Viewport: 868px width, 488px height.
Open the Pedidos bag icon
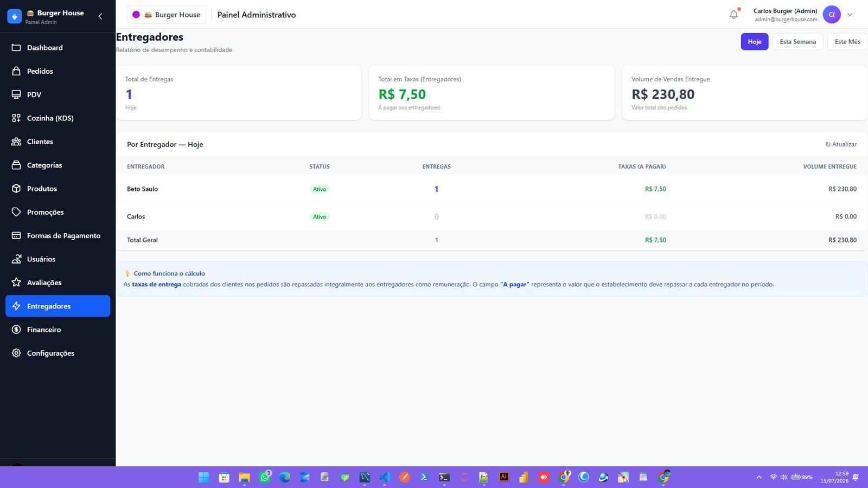click(x=16, y=71)
